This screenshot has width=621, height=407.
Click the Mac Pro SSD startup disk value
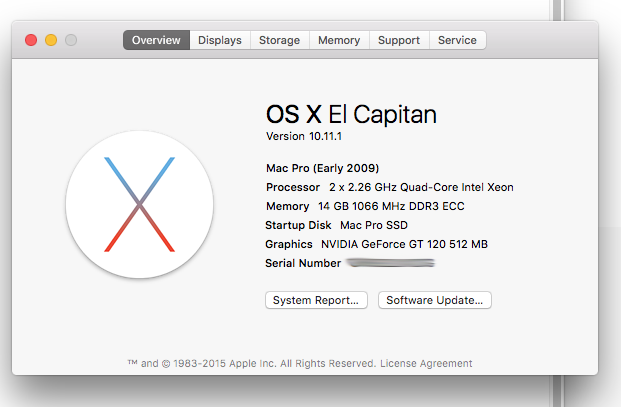tap(374, 225)
